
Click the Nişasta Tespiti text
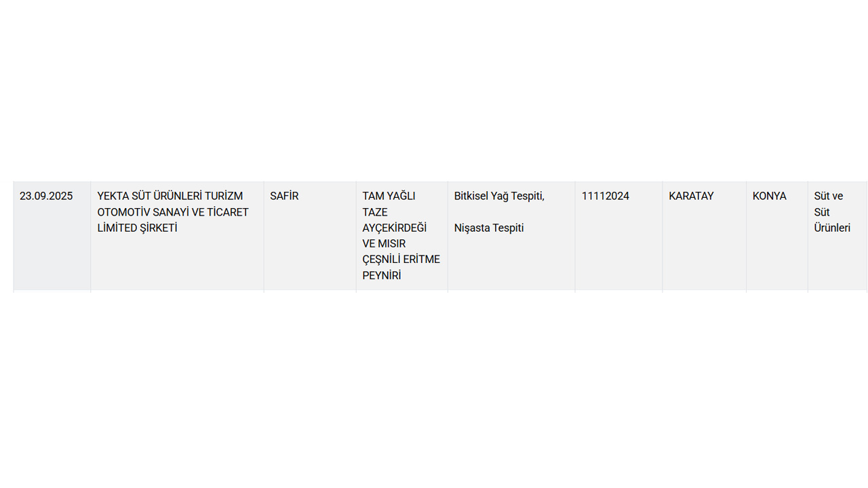[x=489, y=228]
